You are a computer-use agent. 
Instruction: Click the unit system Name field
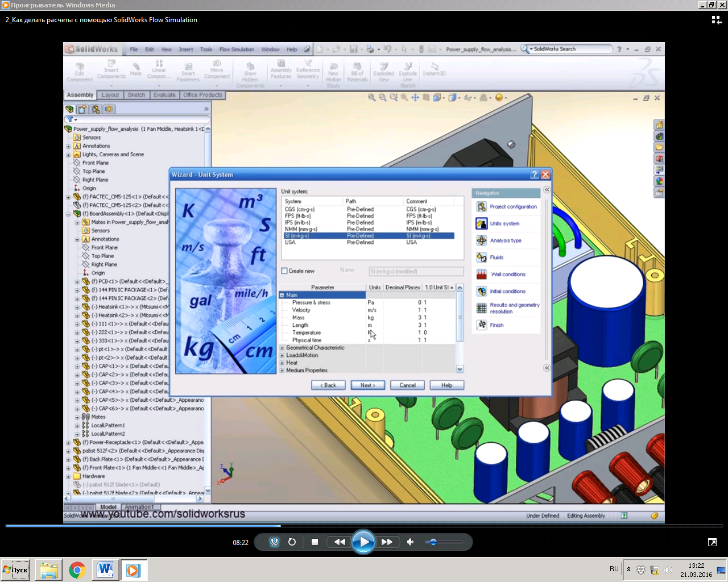(416, 272)
